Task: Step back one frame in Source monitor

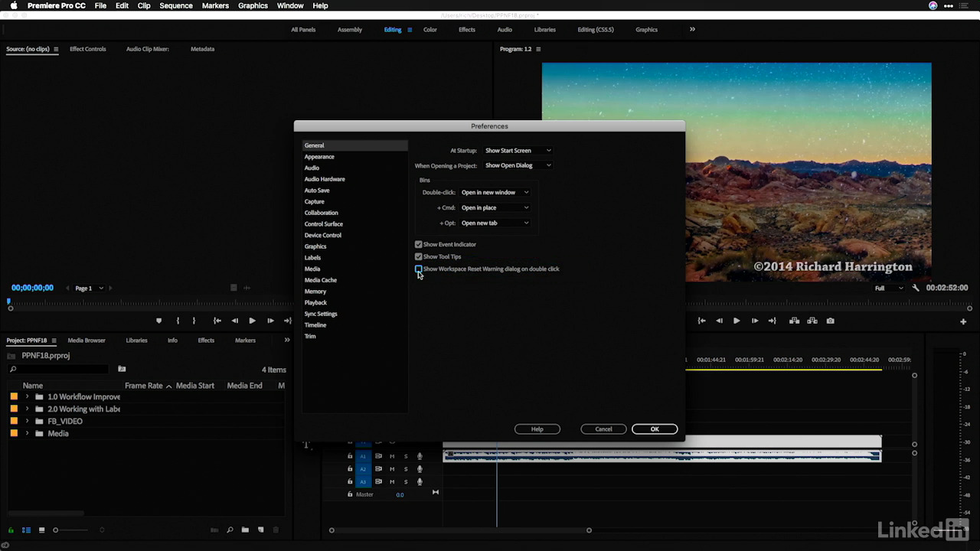Action: click(235, 321)
